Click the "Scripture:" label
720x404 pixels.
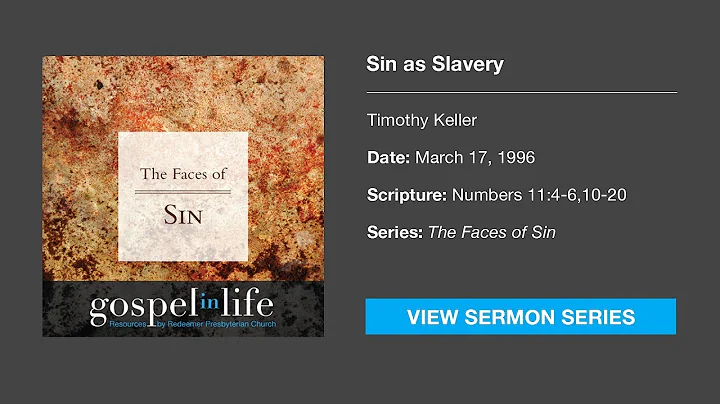[x=406, y=194]
